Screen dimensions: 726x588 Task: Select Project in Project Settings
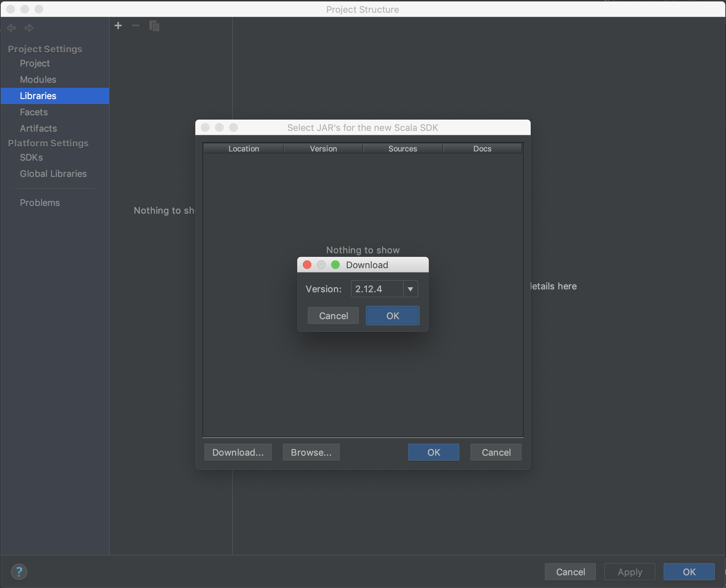coord(55,63)
